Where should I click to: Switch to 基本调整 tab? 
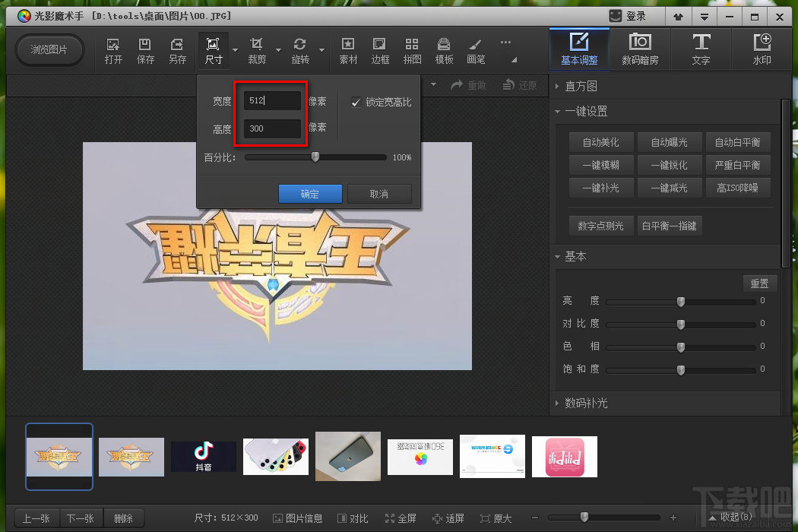pos(579,49)
